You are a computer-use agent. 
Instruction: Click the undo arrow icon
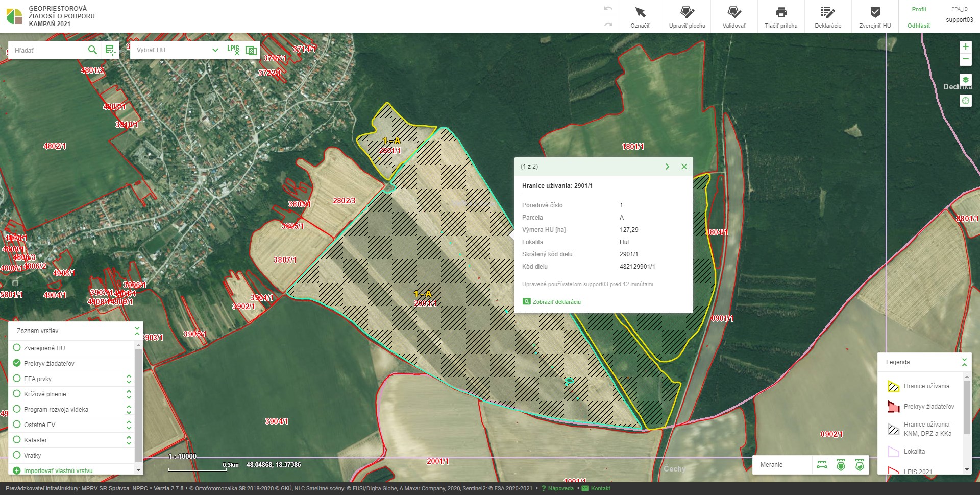click(x=608, y=9)
